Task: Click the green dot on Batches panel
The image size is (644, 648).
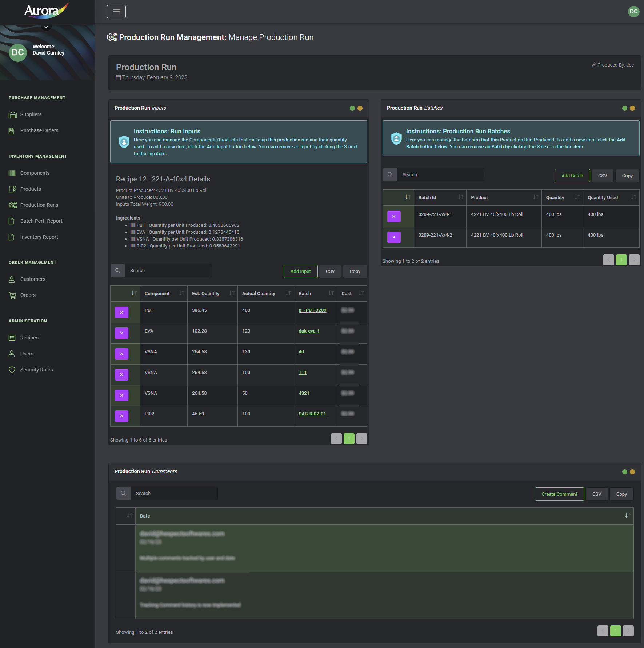Action: point(624,108)
